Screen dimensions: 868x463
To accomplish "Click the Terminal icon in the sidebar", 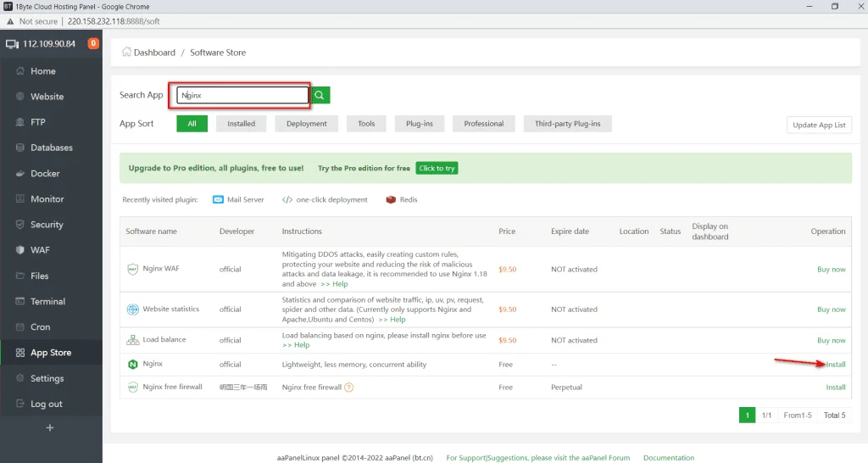I will 20,301.
